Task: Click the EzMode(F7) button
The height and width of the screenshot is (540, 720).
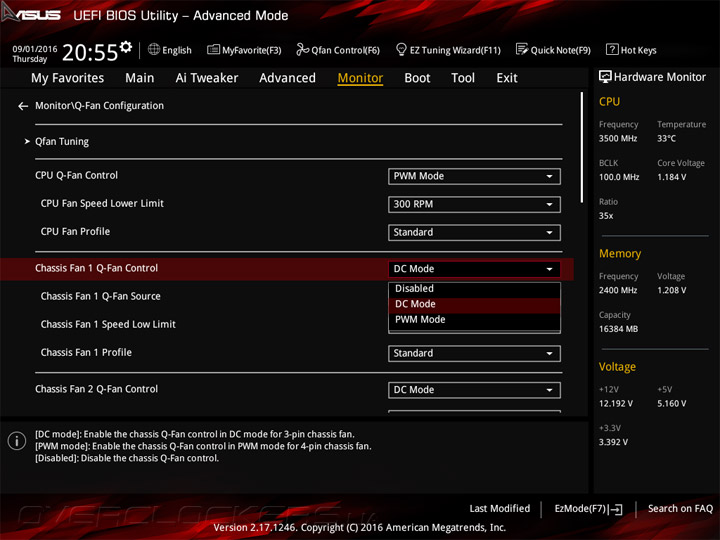Action: [x=588, y=509]
